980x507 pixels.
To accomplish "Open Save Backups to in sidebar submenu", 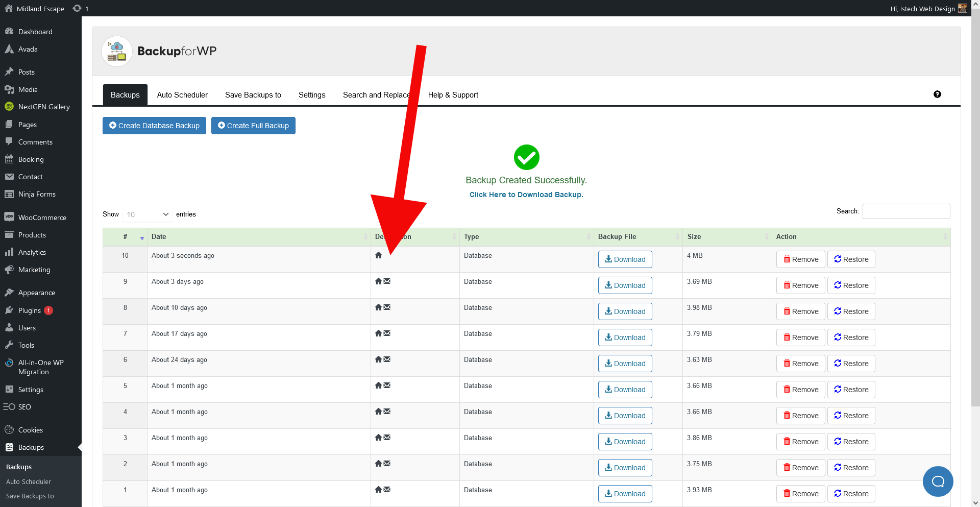I will click(30, 496).
